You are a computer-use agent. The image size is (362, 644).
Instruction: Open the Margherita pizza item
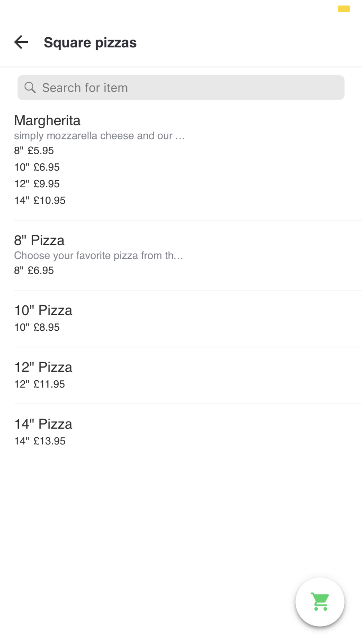click(x=47, y=120)
